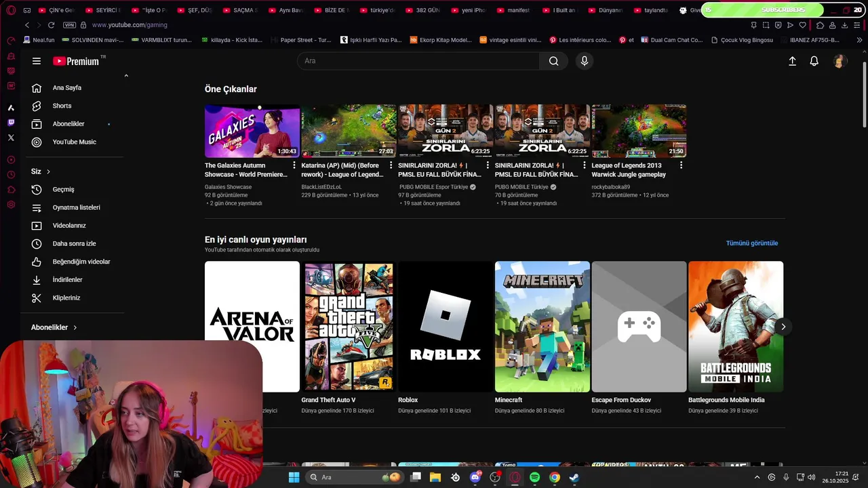Open browser downloads icon
The image size is (868, 488).
tap(844, 25)
